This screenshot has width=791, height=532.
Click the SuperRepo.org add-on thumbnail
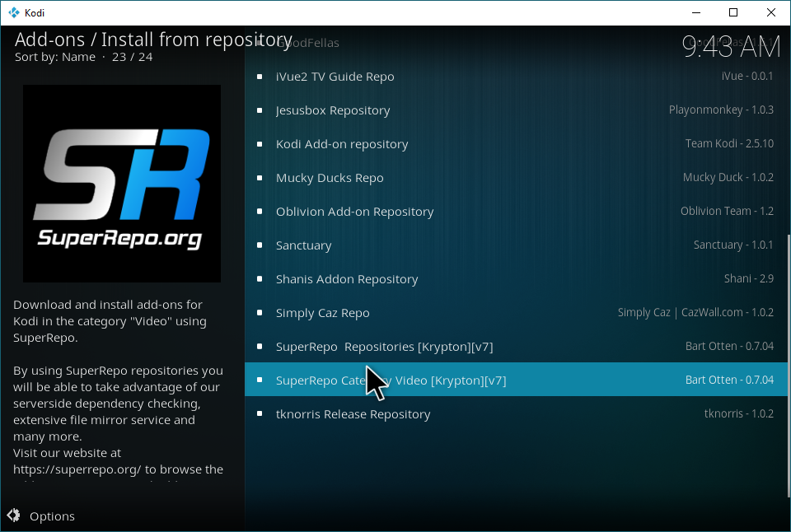[x=122, y=184]
